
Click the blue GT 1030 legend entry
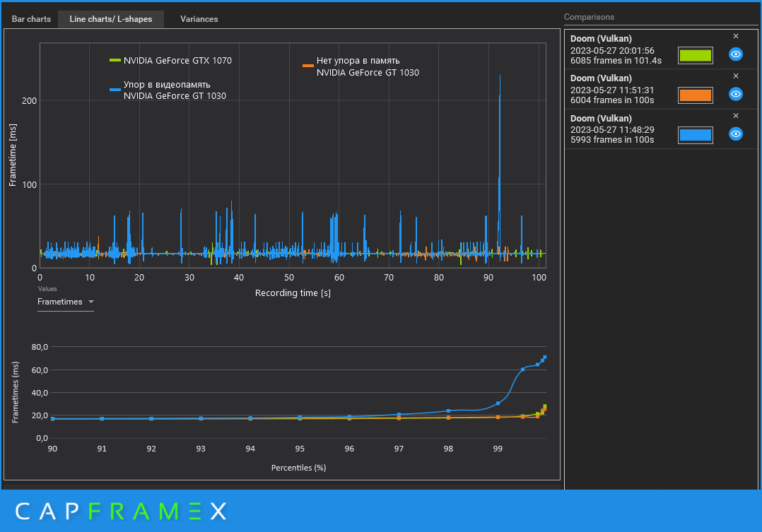point(168,90)
